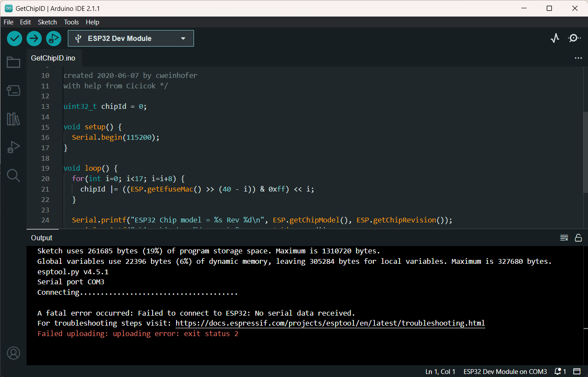Open the editor tab options ellipsis
Screen dimensions: 588x377
[x=578, y=58]
